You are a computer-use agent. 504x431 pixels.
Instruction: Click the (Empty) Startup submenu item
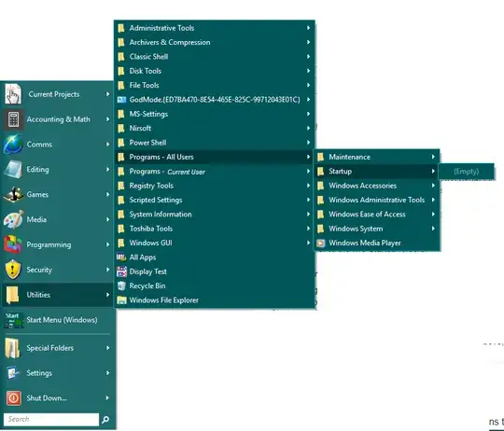(467, 172)
